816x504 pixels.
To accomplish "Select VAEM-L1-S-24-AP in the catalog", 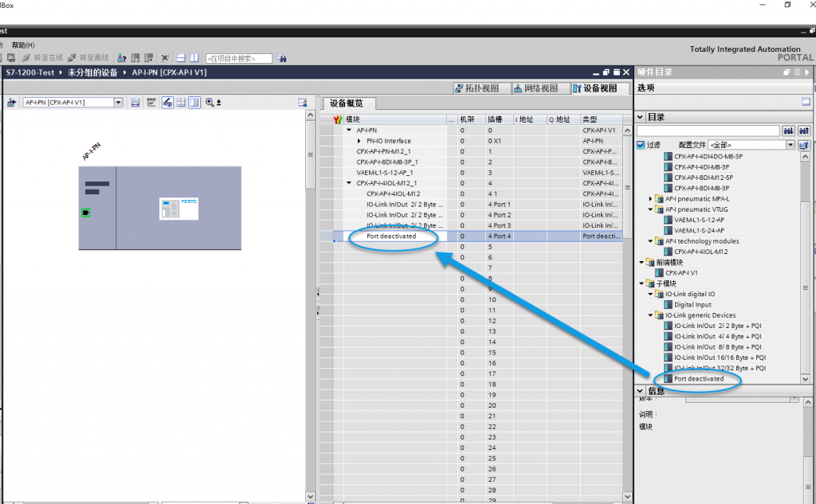I will 699,230.
